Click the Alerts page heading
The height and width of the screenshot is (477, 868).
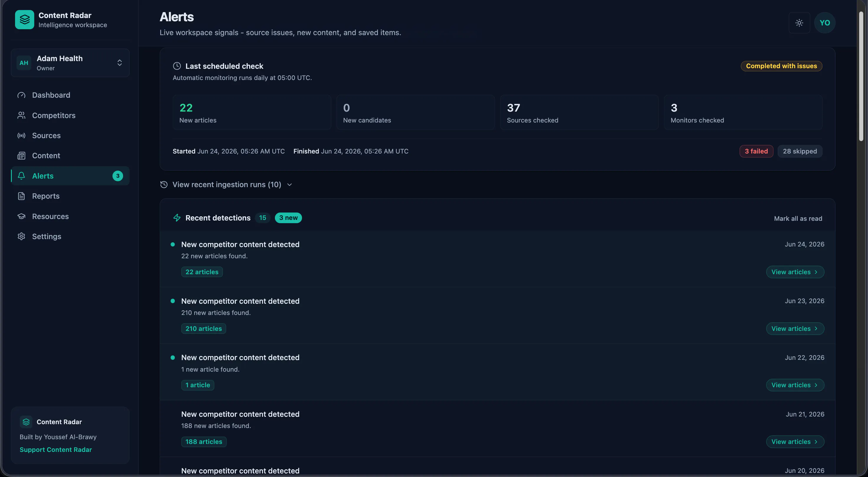click(x=177, y=17)
